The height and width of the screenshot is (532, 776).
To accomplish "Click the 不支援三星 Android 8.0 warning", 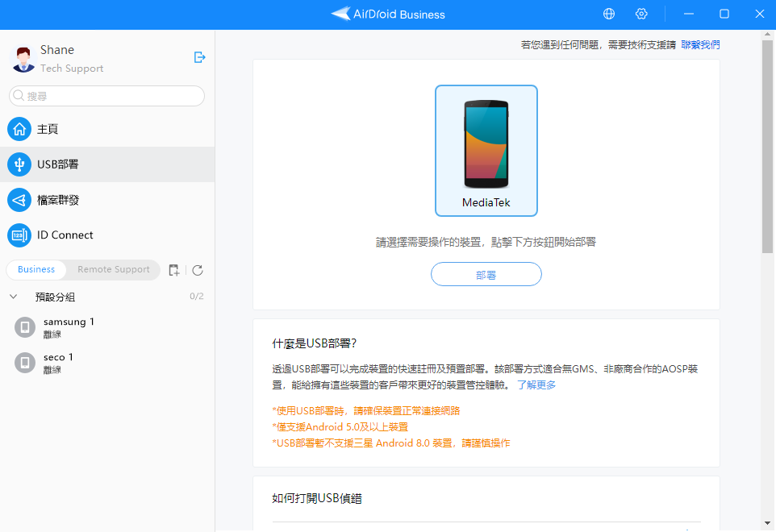I will pyautogui.click(x=391, y=443).
